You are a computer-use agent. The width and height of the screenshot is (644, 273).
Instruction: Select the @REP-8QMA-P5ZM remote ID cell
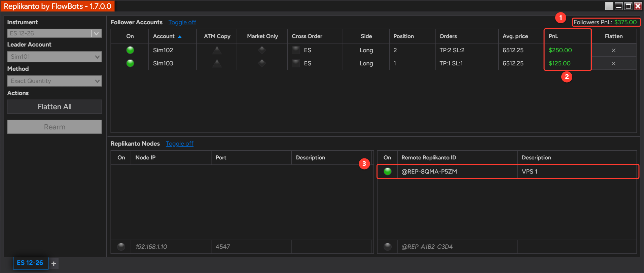457,171
